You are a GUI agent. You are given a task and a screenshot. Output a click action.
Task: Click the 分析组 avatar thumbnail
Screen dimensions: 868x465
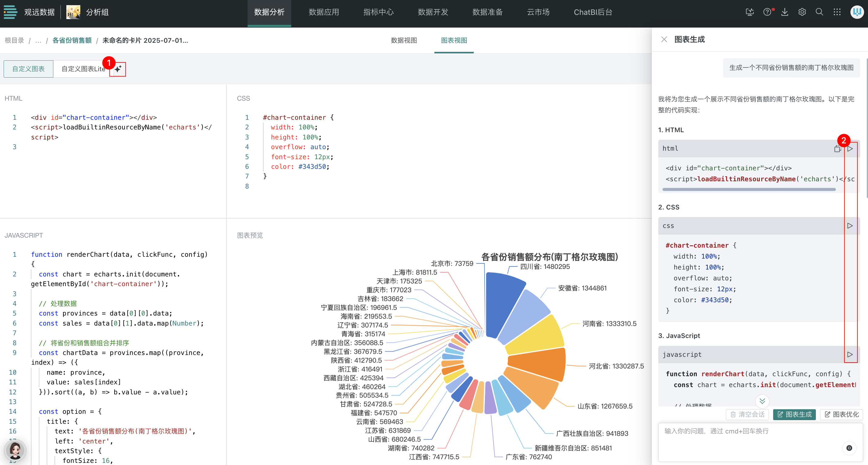pos(73,12)
